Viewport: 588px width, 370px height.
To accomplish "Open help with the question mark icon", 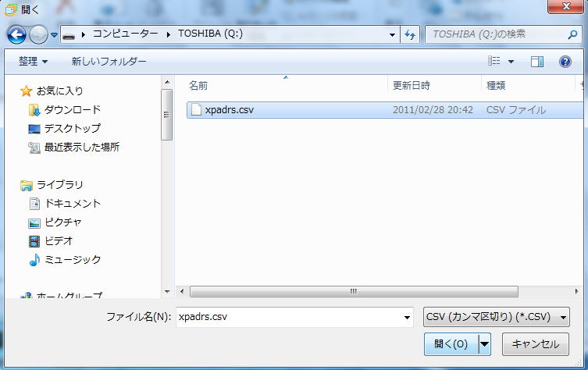I will pos(565,62).
